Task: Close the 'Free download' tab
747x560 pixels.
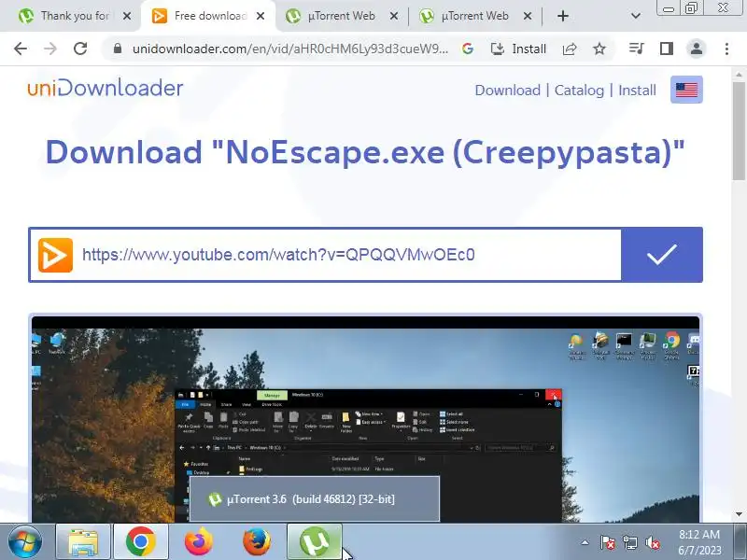Action: tap(261, 16)
